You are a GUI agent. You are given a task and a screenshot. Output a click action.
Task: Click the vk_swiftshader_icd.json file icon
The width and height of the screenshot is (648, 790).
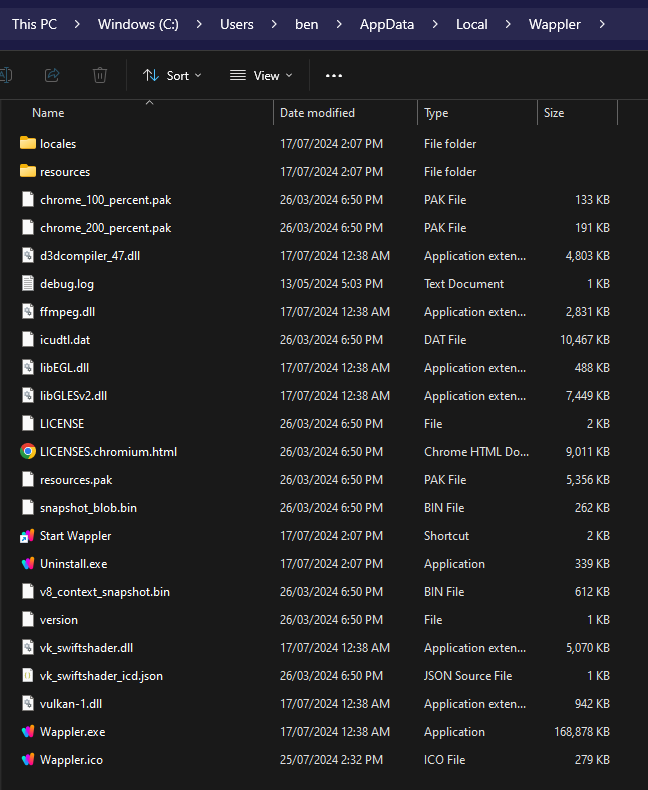[x=28, y=676]
